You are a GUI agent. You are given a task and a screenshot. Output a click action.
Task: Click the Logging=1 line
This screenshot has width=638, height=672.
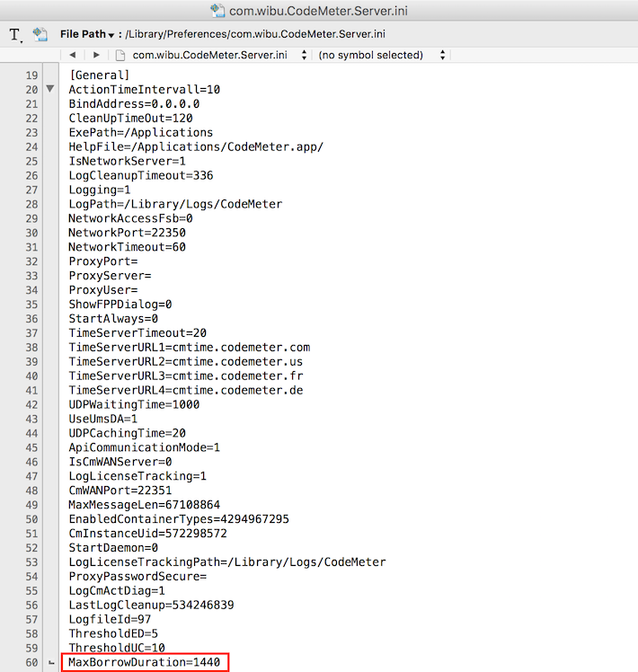(x=100, y=190)
